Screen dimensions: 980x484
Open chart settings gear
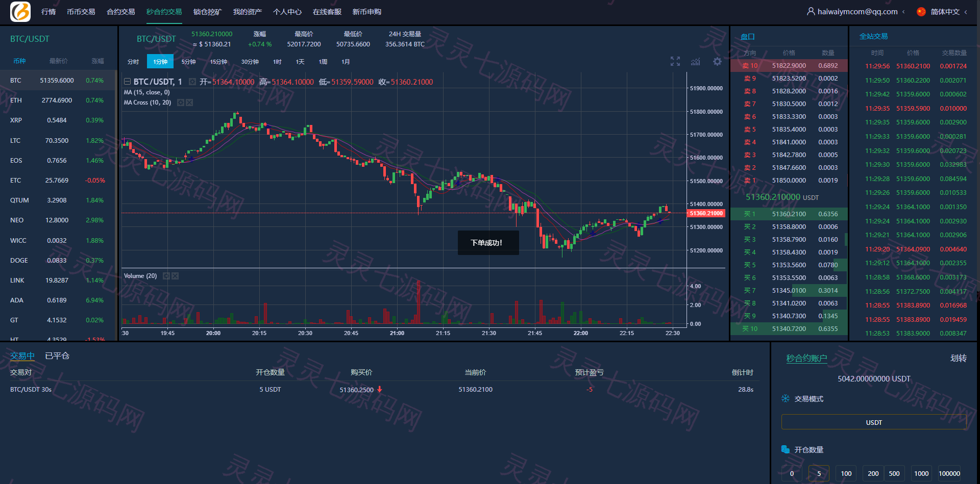tap(717, 61)
